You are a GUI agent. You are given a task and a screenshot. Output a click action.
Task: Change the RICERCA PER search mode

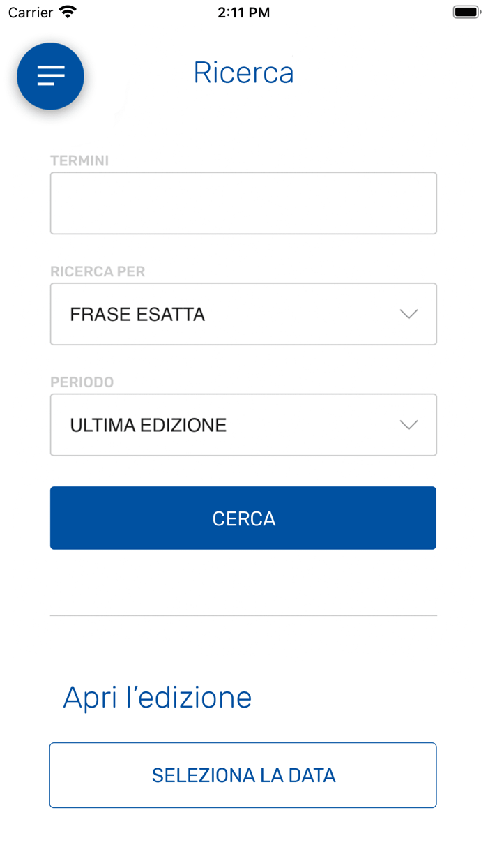coord(243,314)
